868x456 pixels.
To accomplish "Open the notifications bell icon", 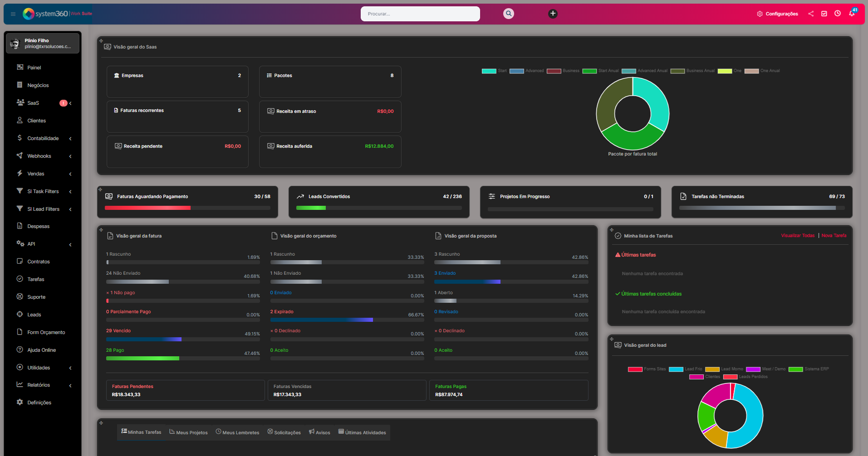I will [x=852, y=14].
